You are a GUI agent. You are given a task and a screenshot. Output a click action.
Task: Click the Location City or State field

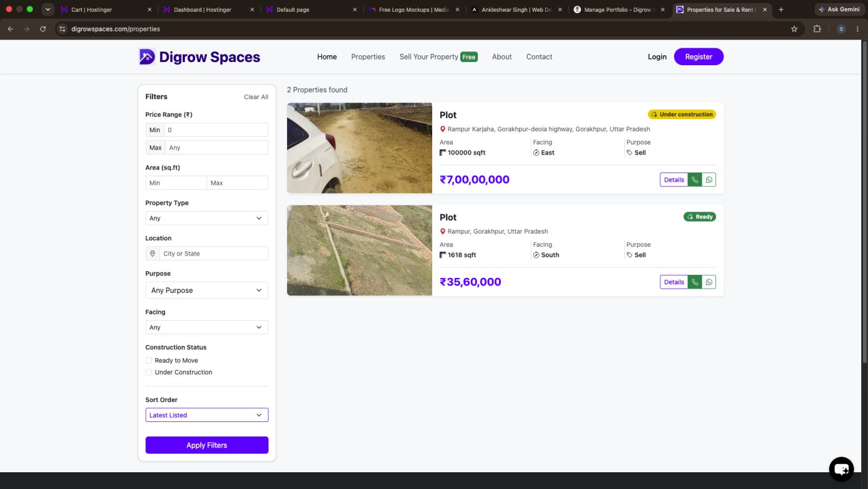[x=214, y=254]
